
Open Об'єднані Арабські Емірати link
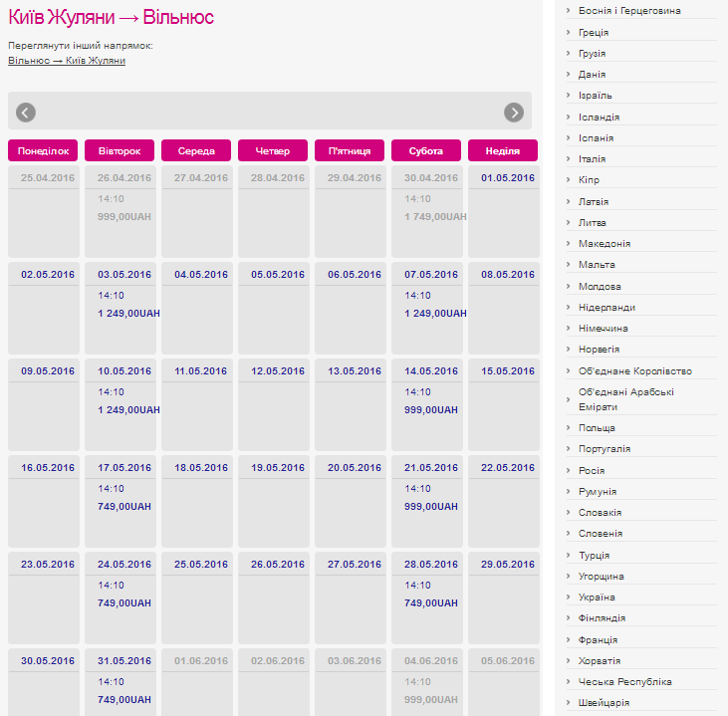[625, 399]
